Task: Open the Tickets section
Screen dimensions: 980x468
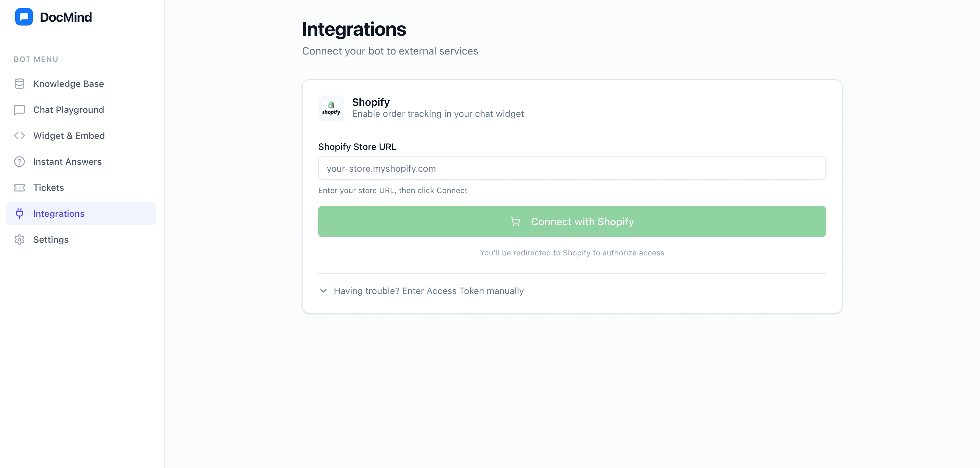Action: coord(48,188)
